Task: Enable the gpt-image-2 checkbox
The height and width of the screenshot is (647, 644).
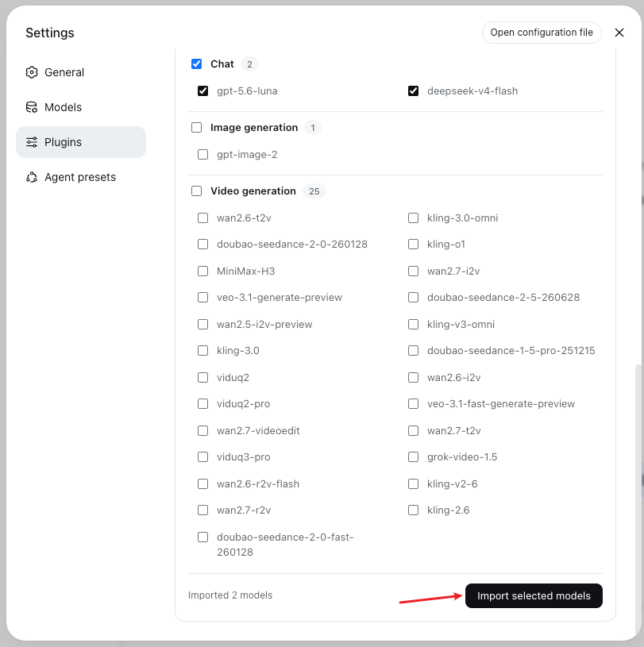Action: 202,154
